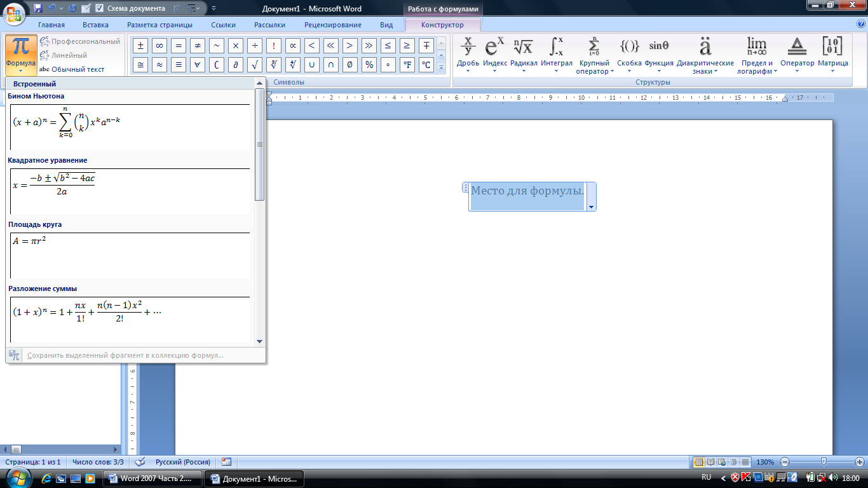
Task: Open Ссылки ribbon tab
Action: [224, 25]
